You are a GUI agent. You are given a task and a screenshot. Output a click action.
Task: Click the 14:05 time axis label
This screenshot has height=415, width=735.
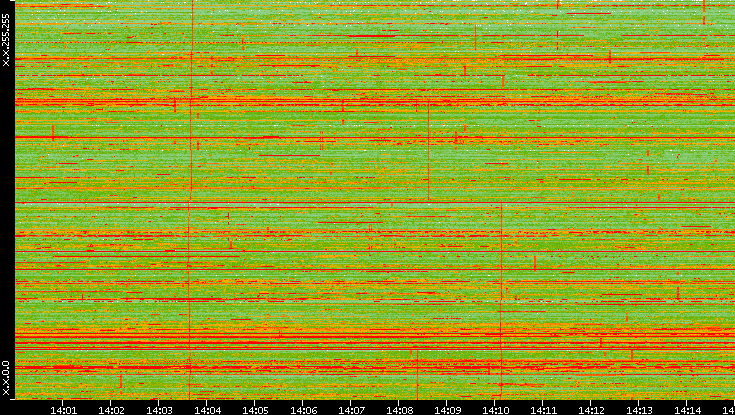tap(255, 410)
